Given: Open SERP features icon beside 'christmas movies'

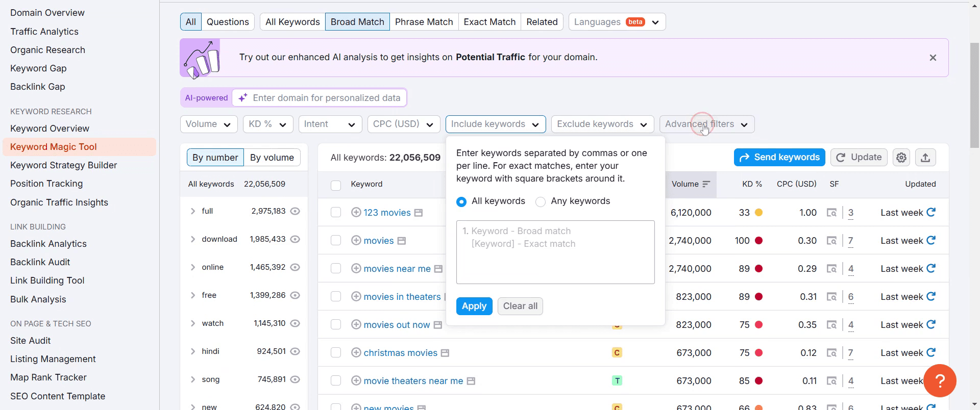Looking at the screenshot, I should pos(445,353).
